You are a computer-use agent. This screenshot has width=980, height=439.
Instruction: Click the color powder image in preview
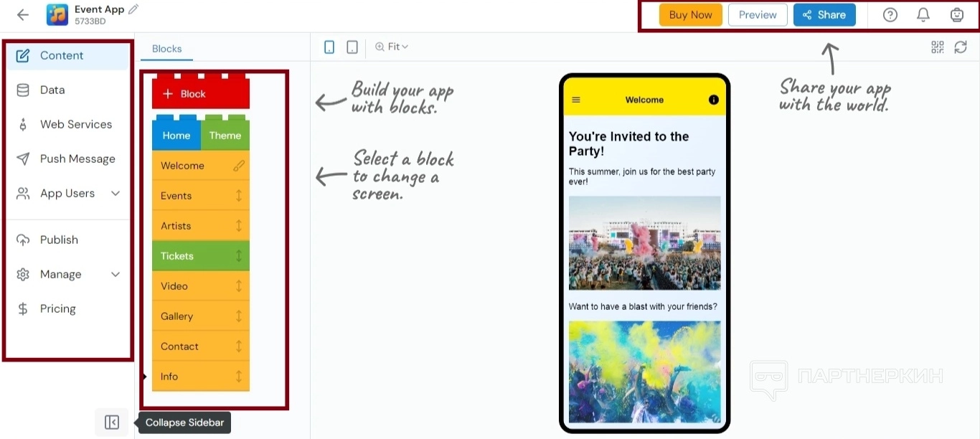point(644,372)
